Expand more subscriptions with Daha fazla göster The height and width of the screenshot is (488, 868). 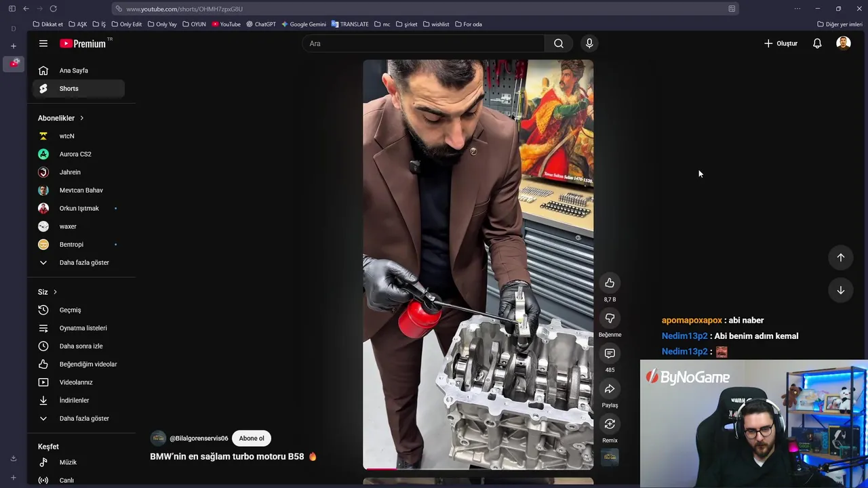[78, 262]
